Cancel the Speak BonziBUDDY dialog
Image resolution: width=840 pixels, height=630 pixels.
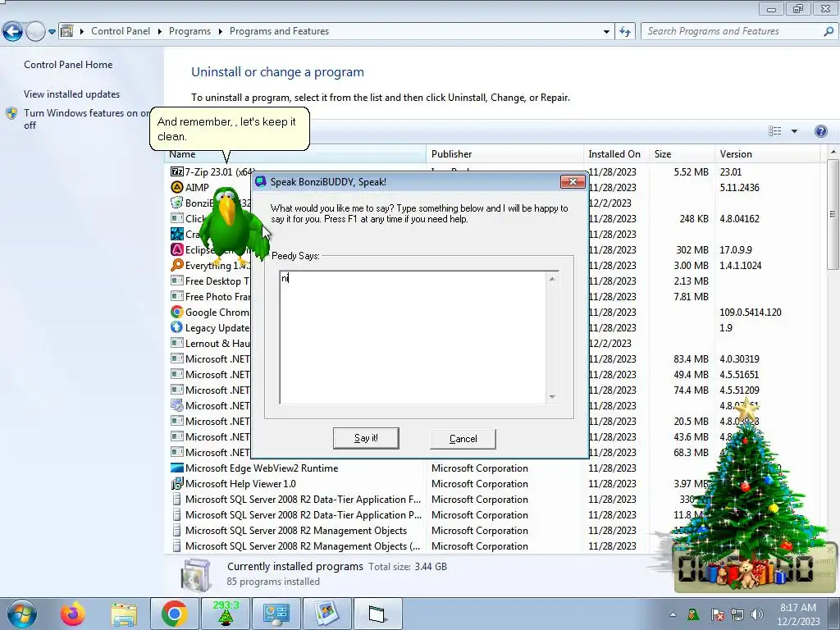coord(463,439)
